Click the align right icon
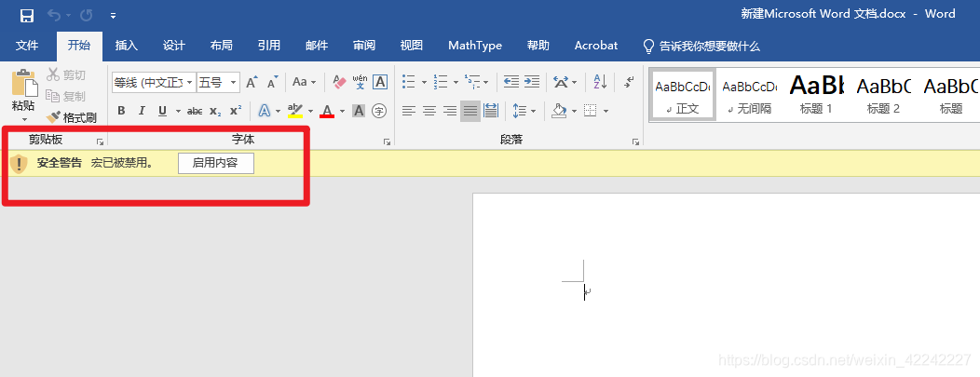This screenshot has height=377, width=980. coord(450,111)
